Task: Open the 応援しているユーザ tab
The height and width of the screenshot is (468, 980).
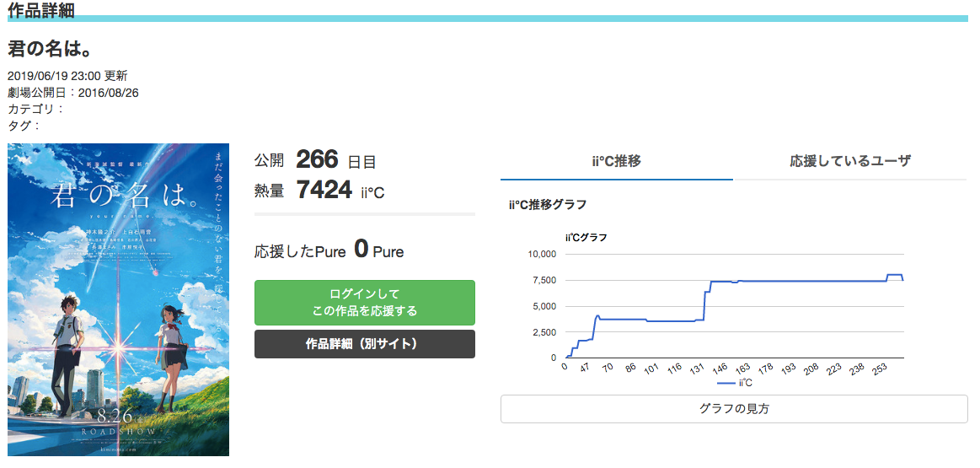Action: [x=849, y=161]
